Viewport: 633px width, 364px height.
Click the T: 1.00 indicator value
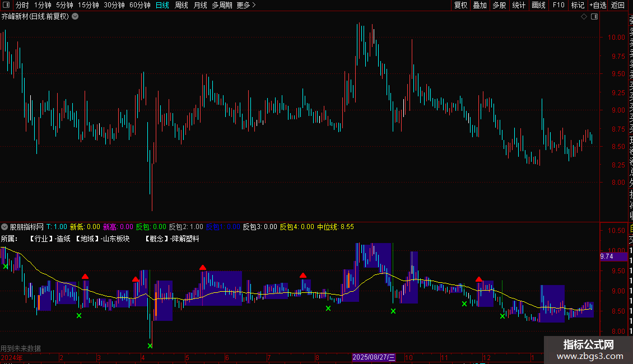[57, 227]
